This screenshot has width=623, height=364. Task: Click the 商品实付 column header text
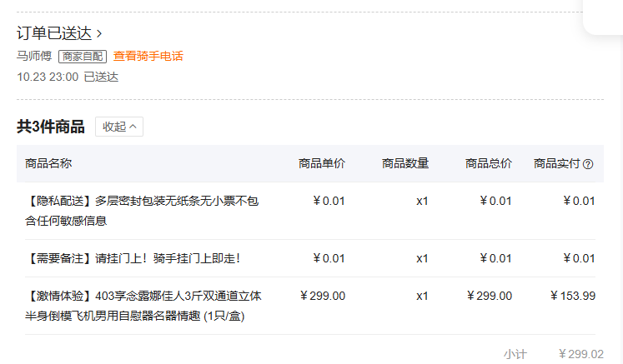(556, 163)
